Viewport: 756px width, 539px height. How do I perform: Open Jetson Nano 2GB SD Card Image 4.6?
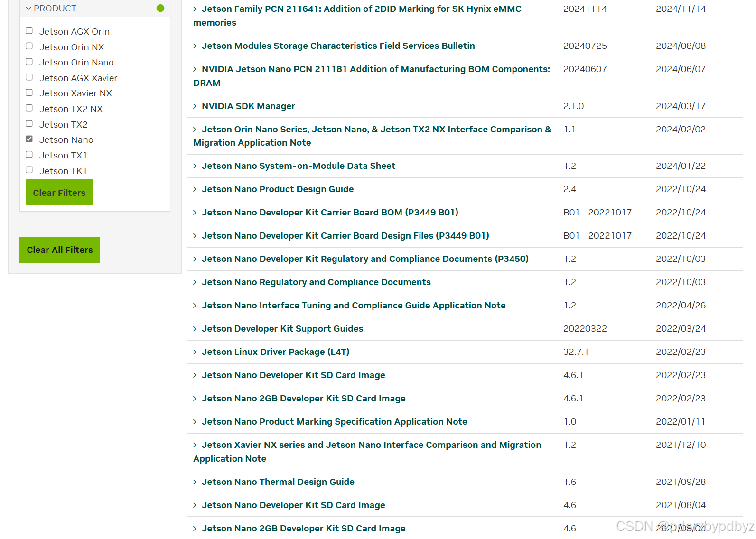304,528
